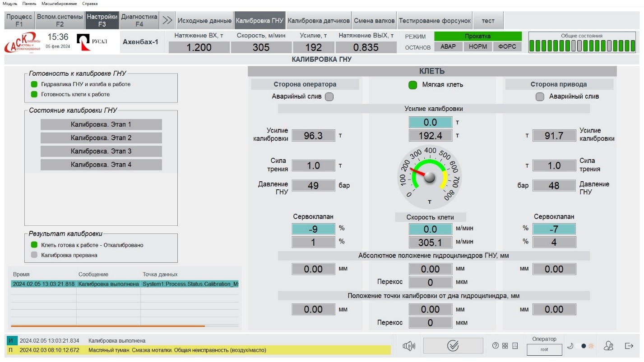The image size is (644, 362).
Task: Toggle operator side 'Аварийный слив' indicator
Action: pos(329,96)
